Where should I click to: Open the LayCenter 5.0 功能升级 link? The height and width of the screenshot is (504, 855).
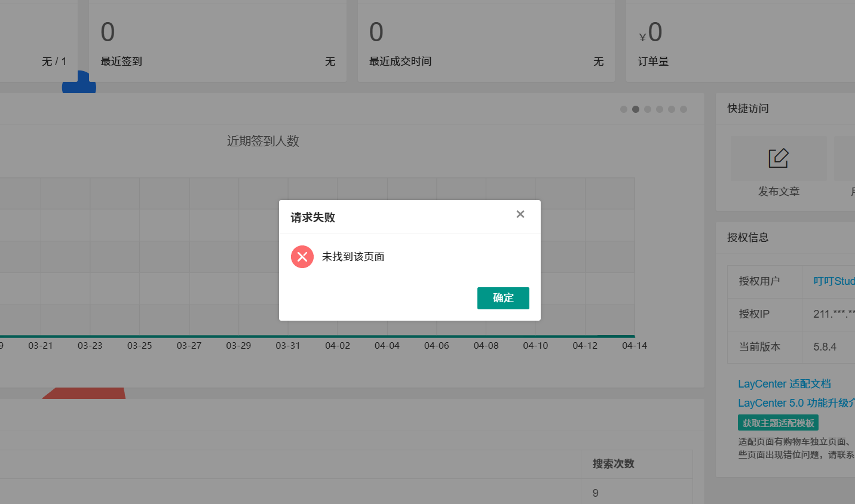[x=795, y=402]
